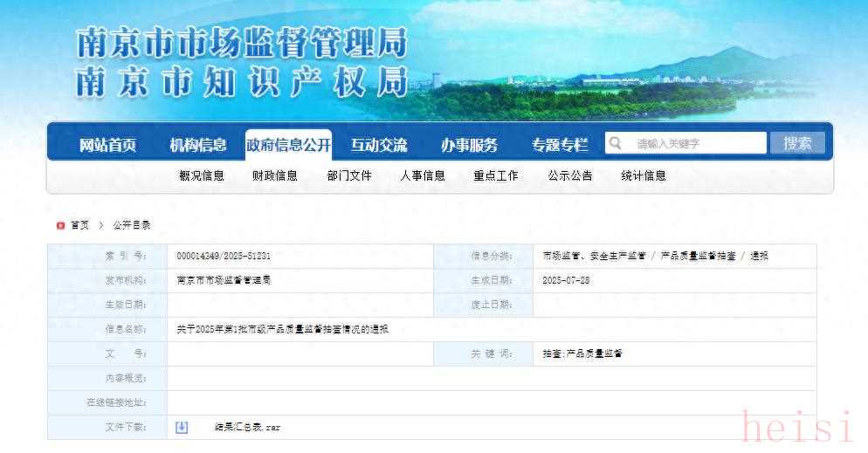
Task: Download the 结果汇总表.rar file
Action: click(248, 428)
